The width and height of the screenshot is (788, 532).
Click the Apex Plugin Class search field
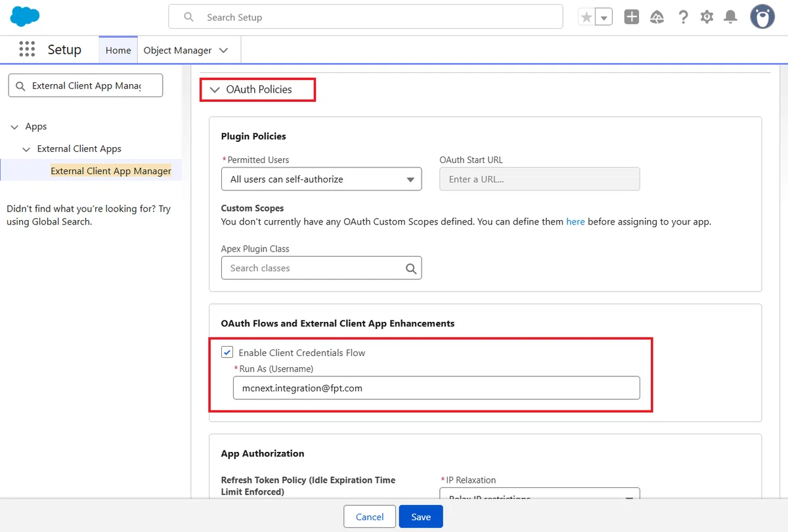tap(321, 268)
